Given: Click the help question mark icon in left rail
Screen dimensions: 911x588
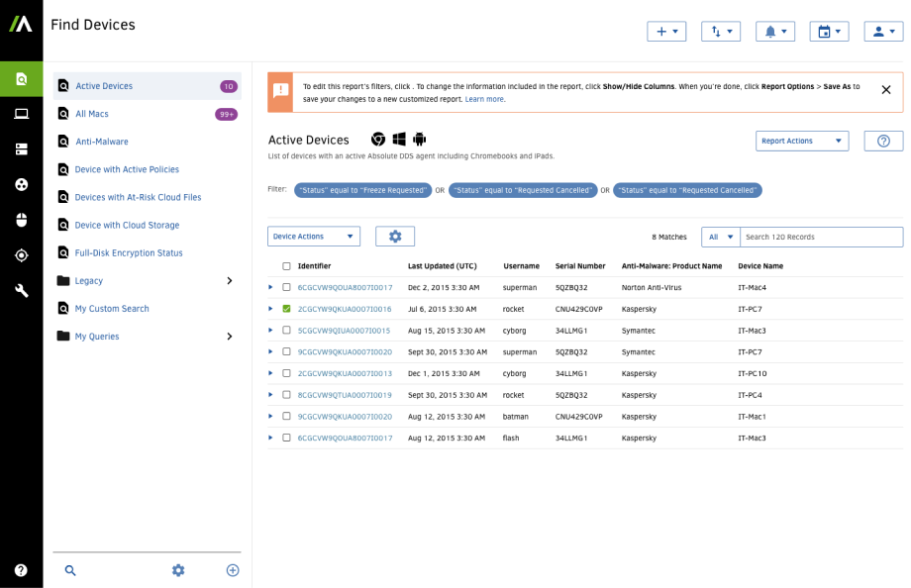Looking at the screenshot, I should click(x=21, y=570).
